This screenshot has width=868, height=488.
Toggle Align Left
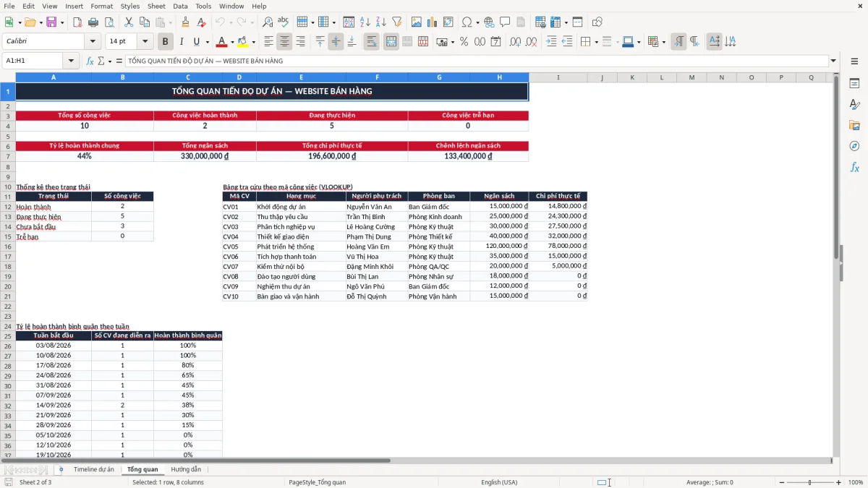[x=268, y=42]
